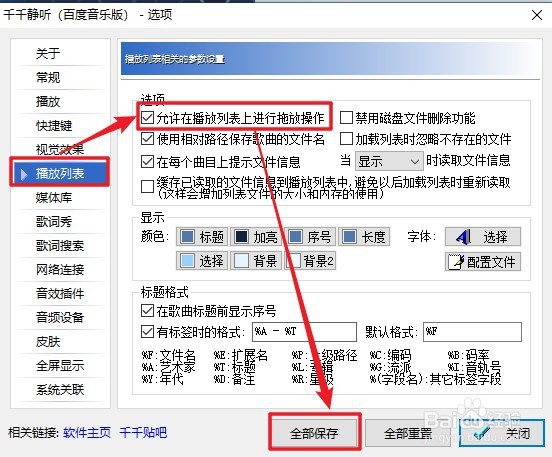
Task: Pick the 标题 color swatch
Action: 202,236
